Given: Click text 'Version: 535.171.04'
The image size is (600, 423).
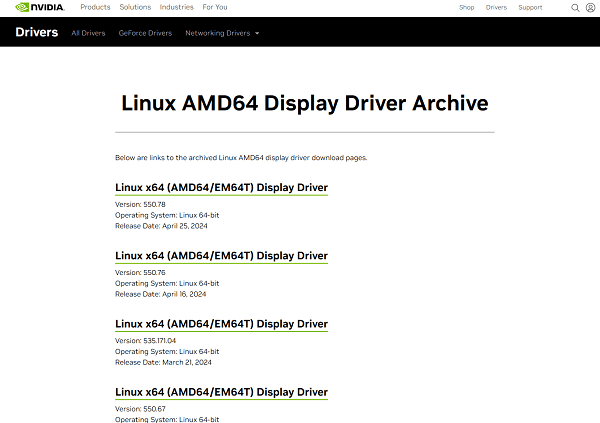Looking at the screenshot, I should 145,341.
